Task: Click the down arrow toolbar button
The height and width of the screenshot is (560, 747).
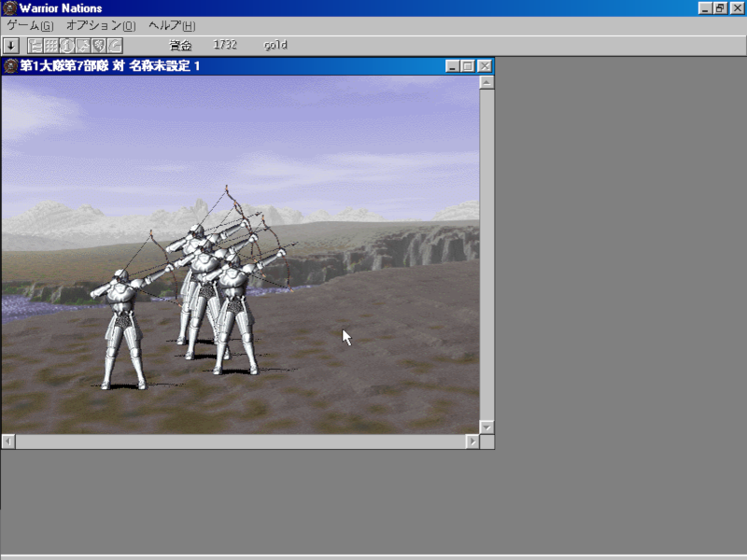Action: tap(11, 46)
